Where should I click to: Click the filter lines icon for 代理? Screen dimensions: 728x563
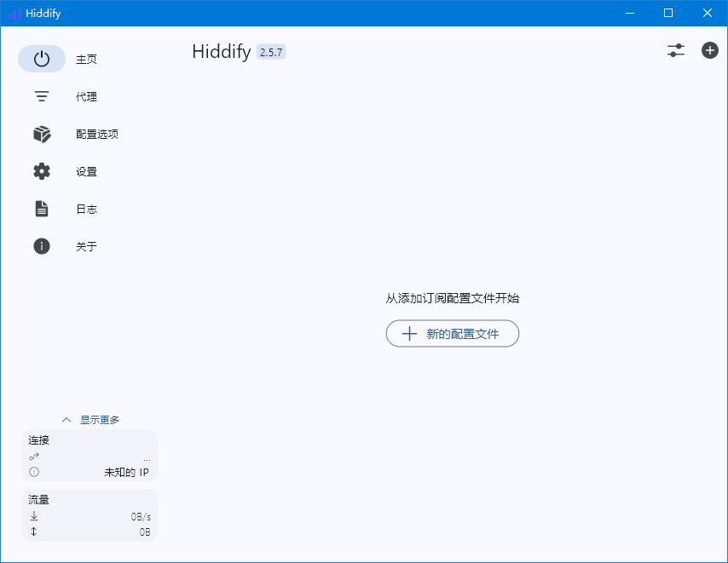[x=42, y=96]
